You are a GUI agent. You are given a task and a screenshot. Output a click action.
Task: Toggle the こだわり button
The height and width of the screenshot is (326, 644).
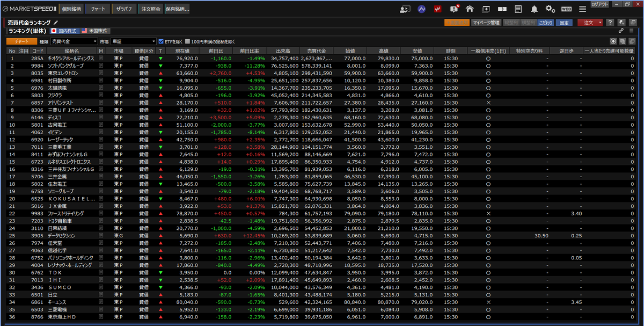point(546,23)
